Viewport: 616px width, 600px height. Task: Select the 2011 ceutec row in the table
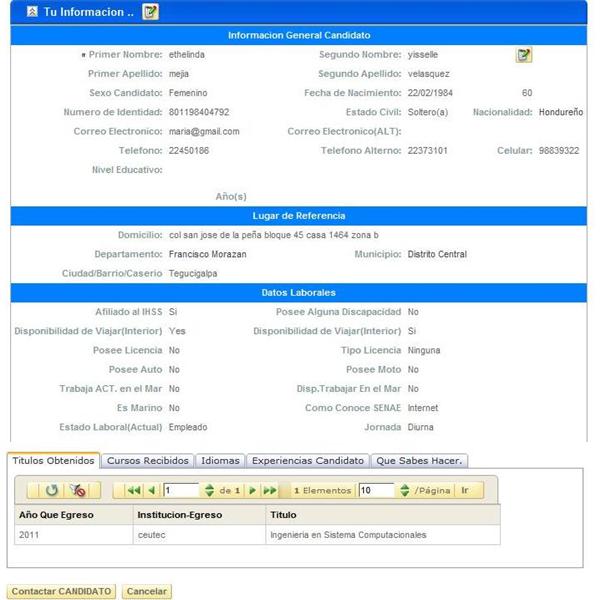click(x=257, y=535)
